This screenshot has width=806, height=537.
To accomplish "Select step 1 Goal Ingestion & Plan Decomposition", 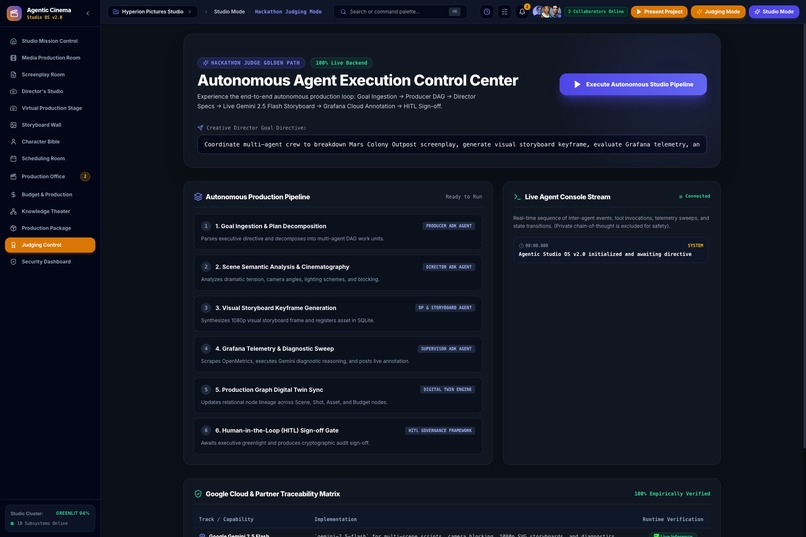I will click(x=338, y=232).
